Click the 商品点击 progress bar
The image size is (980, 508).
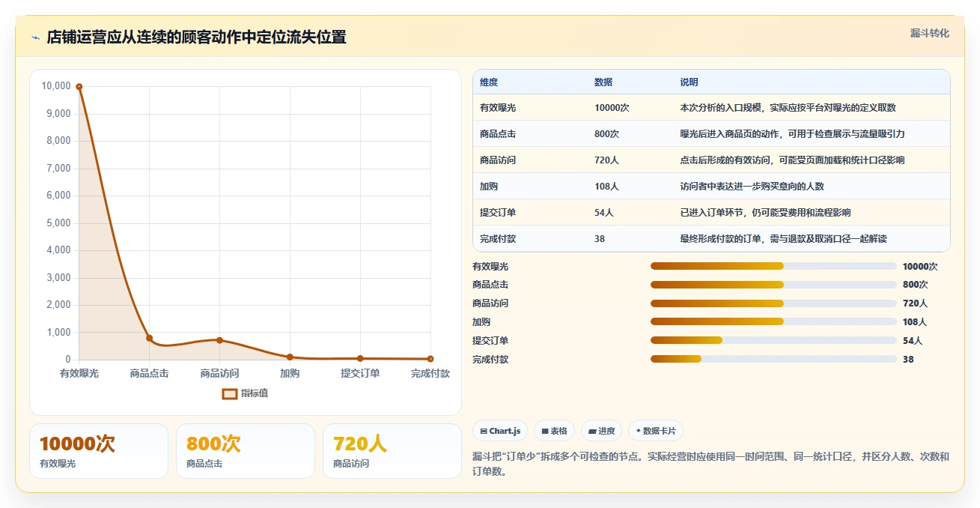click(773, 285)
